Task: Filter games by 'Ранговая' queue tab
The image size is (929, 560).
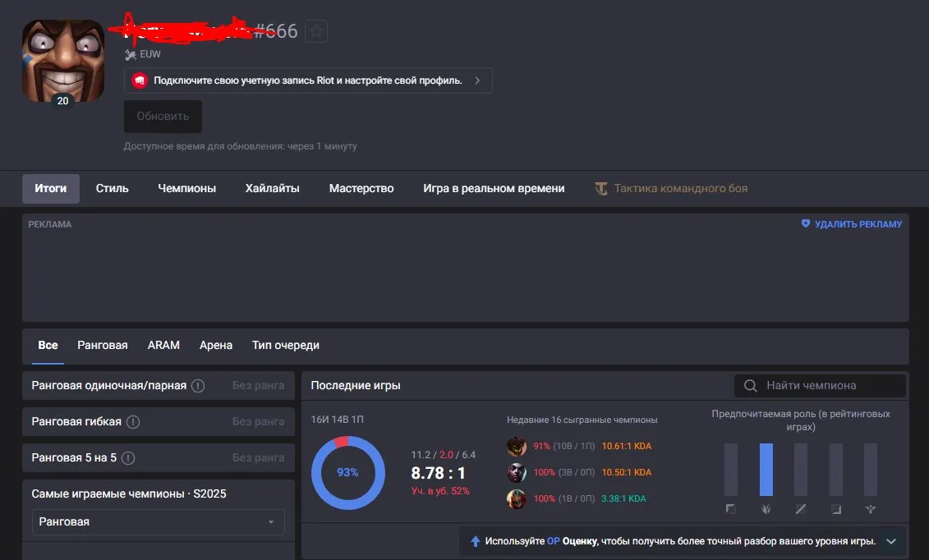Action: [103, 345]
